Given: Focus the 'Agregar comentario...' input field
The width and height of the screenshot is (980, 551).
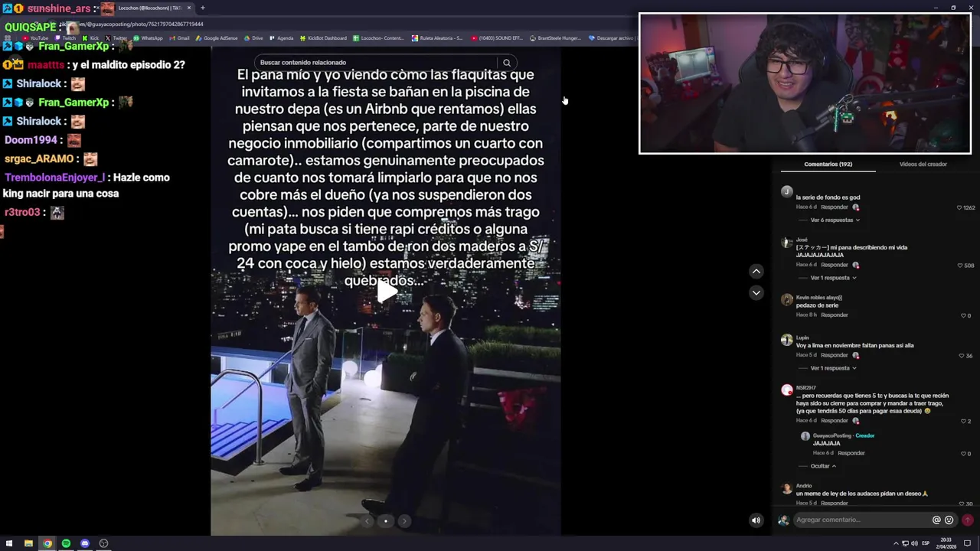Looking at the screenshot, I should [x=861, y=520].
